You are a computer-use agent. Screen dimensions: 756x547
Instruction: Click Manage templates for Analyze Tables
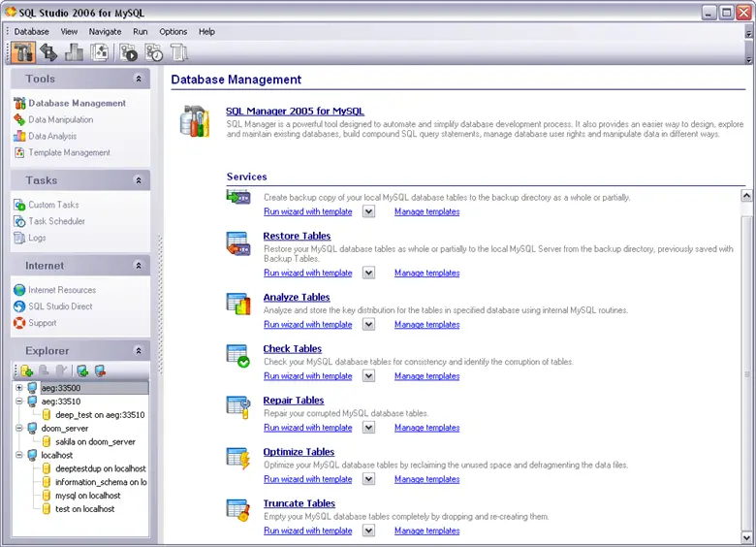tap(426, 325)
